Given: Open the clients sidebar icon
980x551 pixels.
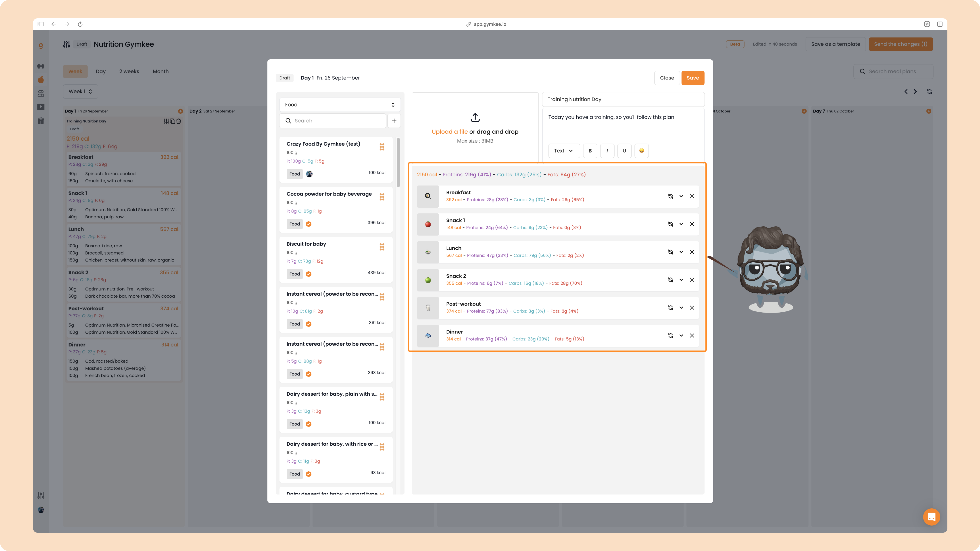Looking at the screenshot, I should [41, 93].
